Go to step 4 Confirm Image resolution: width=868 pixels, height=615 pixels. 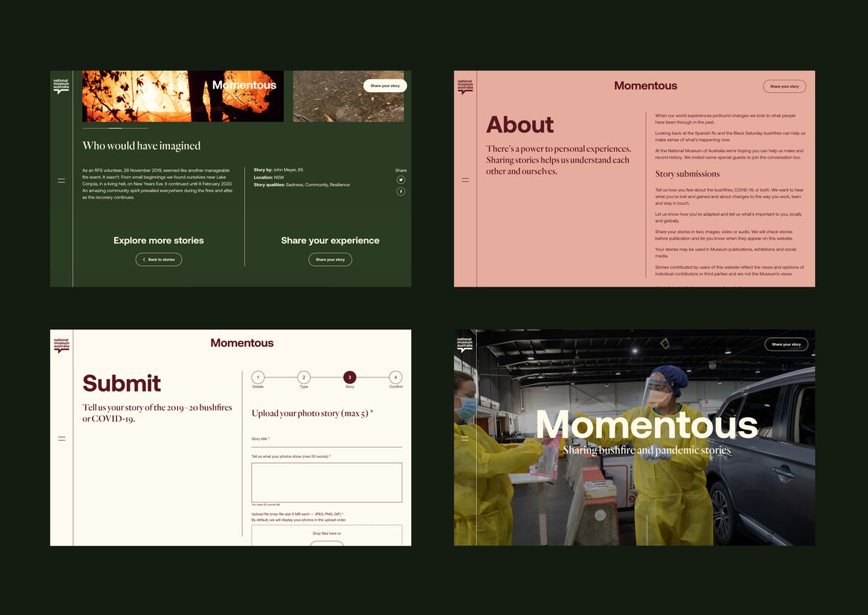click(x=396, y=377)
